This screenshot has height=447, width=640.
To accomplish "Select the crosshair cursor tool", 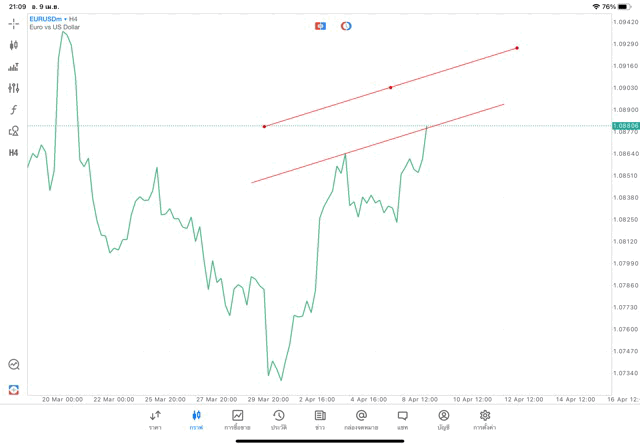I will [x=14, y=23].
